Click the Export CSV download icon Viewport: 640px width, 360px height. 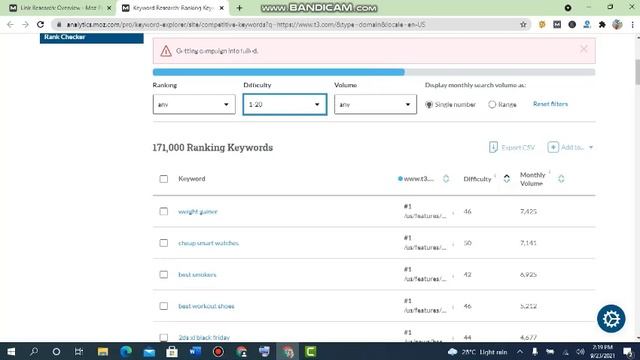(493, 147)
